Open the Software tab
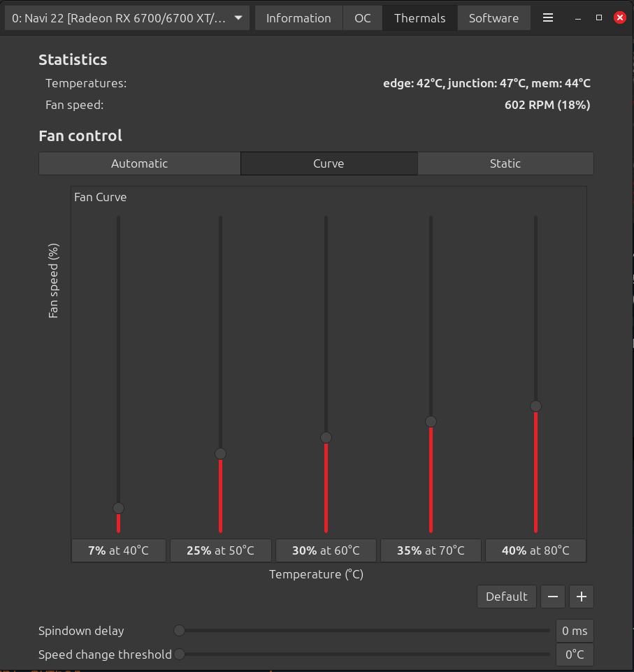The height and width of the screenshot is (672, 634). pos(493,18)
